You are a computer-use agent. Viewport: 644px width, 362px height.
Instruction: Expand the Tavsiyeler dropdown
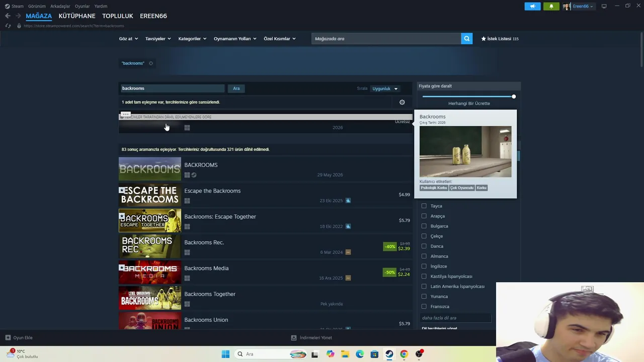(x=158, y=39)
